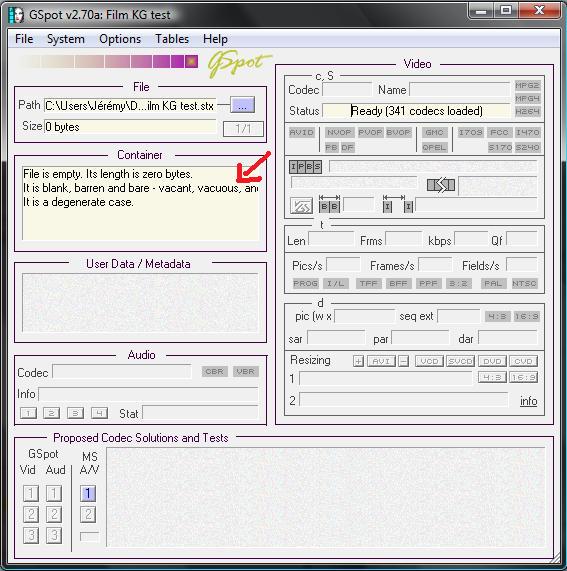Click the BFF indicator
Image resolution: width=567 pixels, height=571 pixels.
coord(398,283)
